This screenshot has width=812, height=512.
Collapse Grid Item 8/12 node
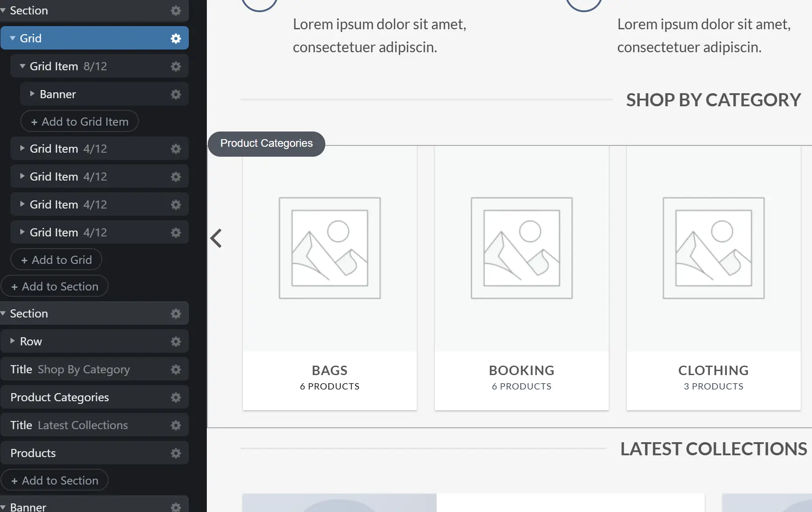tap(23, 66)
